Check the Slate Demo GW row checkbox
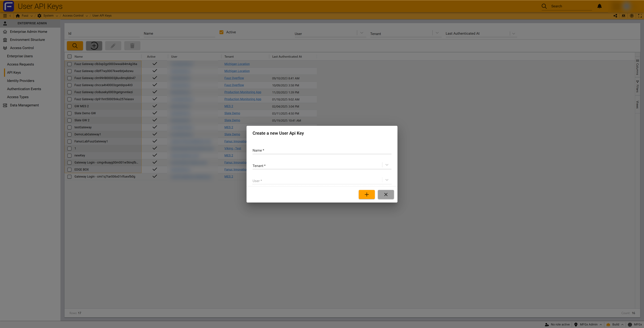Viewport: 644px width, 328px height. (x=69, y=113)
